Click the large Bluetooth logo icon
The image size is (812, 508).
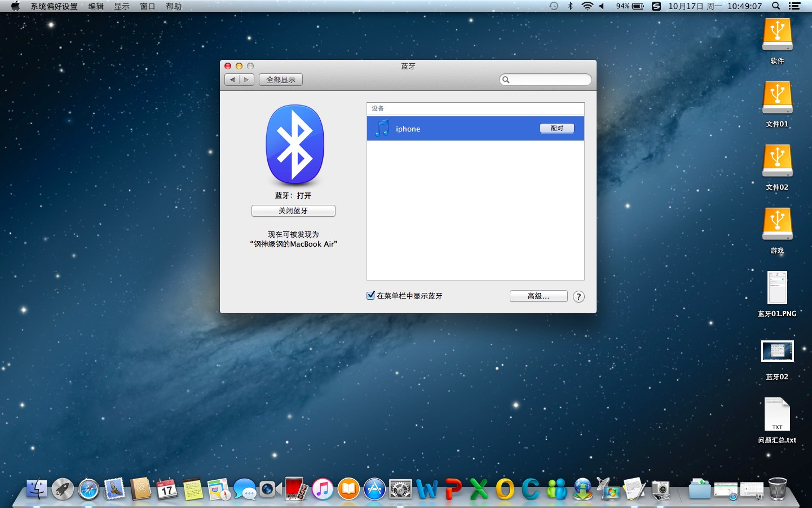(295, 145)
